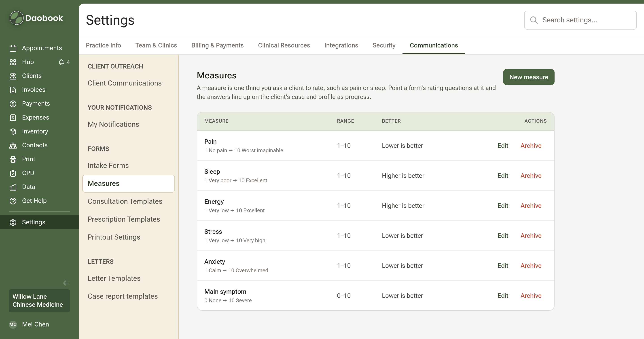Click the New measure button
644x339 pixels.
pyautogui.click(x=529, y=77)
